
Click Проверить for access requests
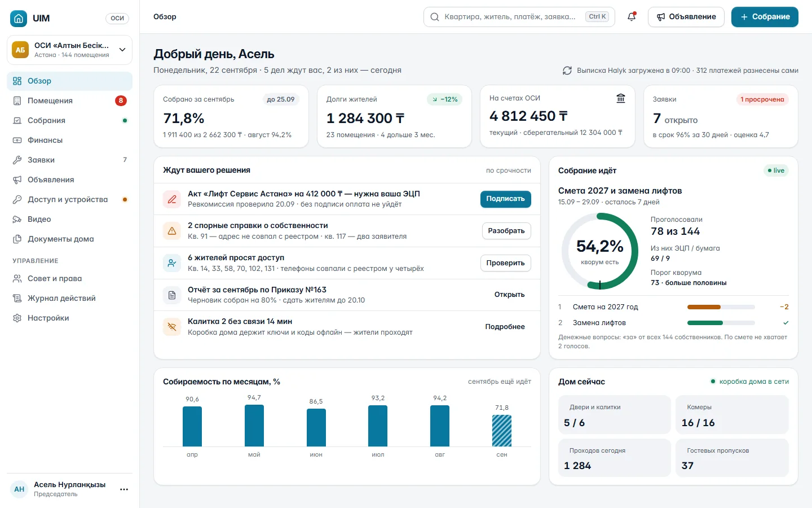(x=505, y=263)
